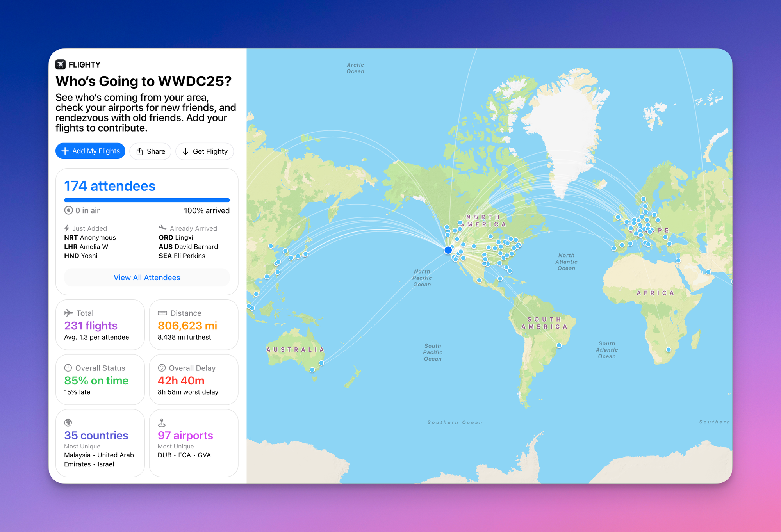The image size is (781, 532).
Task: Select the map pin icon above 97 airports
Action: point(162,422)
